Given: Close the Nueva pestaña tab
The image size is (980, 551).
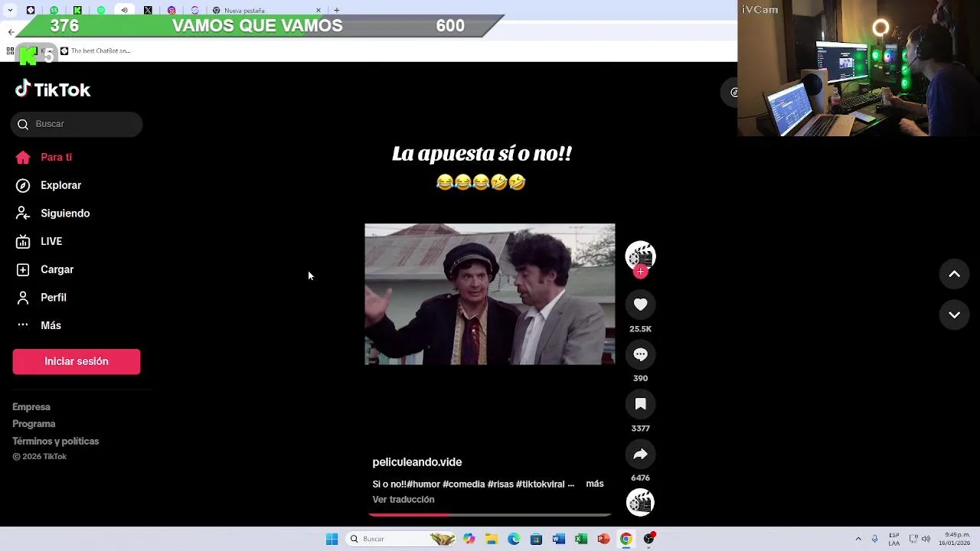Looking at the screenshot, I should coord(318,11).
